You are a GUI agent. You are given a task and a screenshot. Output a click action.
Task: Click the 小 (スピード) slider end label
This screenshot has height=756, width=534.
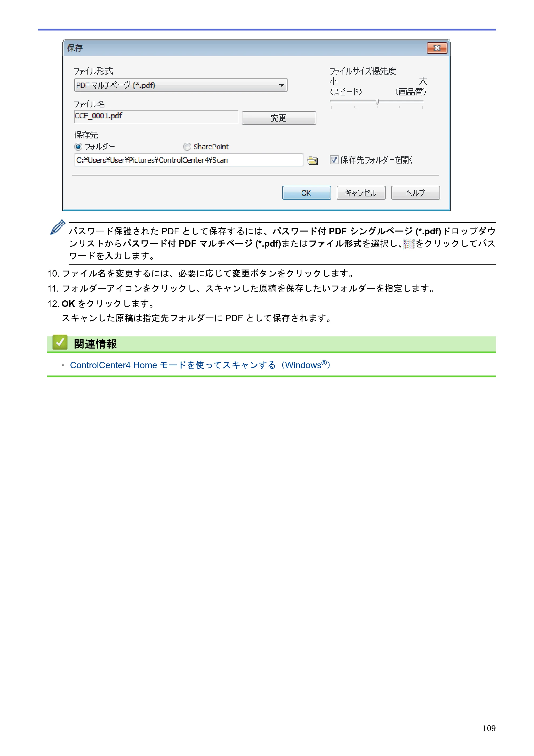[x=345, y=86]
